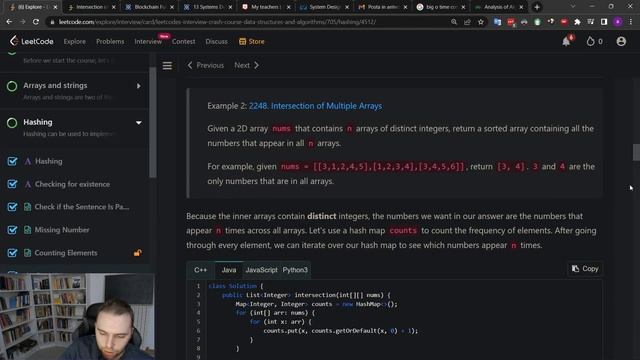The height and width of the screenshot is (360, 640).
Task: Click the Store bag icon
Action: tap(242, 41)
